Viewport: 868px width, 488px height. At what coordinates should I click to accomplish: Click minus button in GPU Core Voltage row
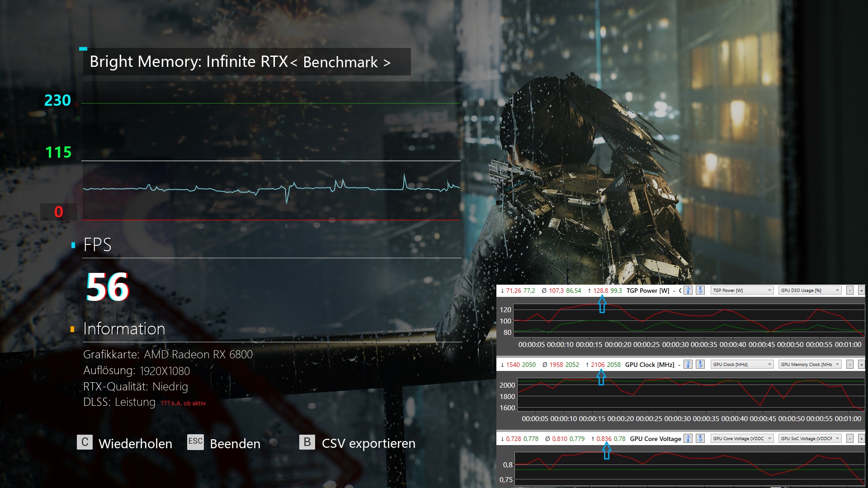850,439
